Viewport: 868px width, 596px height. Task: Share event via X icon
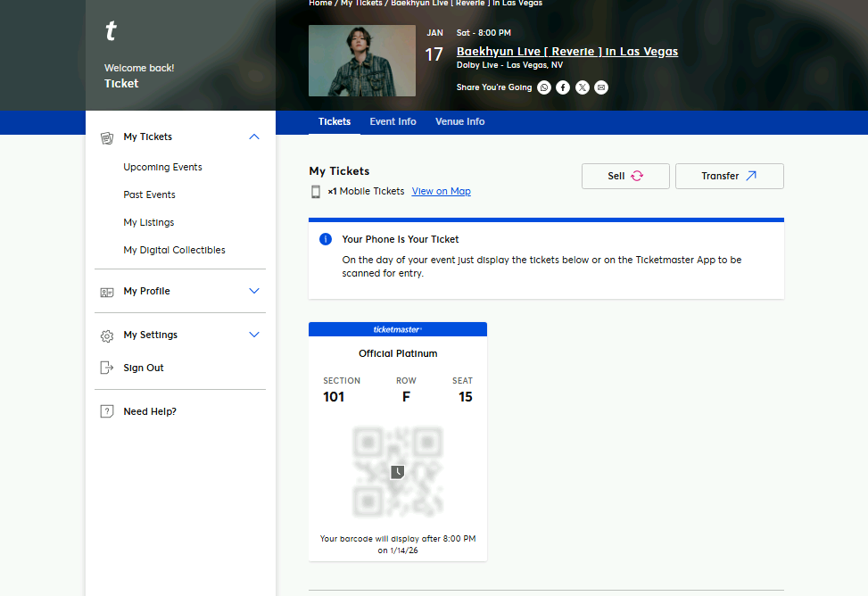(583, 87)
